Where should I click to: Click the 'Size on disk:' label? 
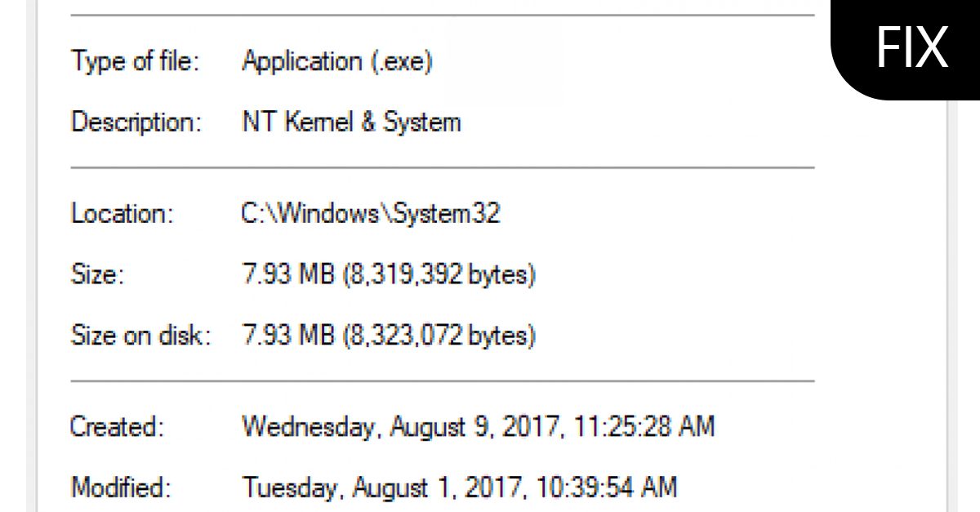(140, 335)
